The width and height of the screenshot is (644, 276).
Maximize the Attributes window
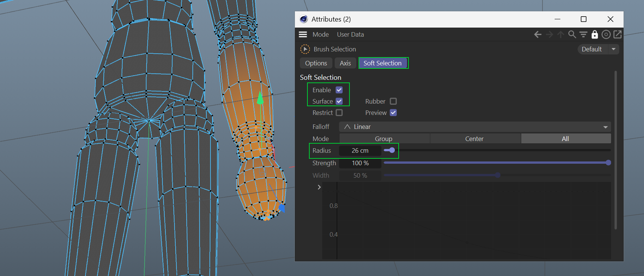[x=583, y=19]
